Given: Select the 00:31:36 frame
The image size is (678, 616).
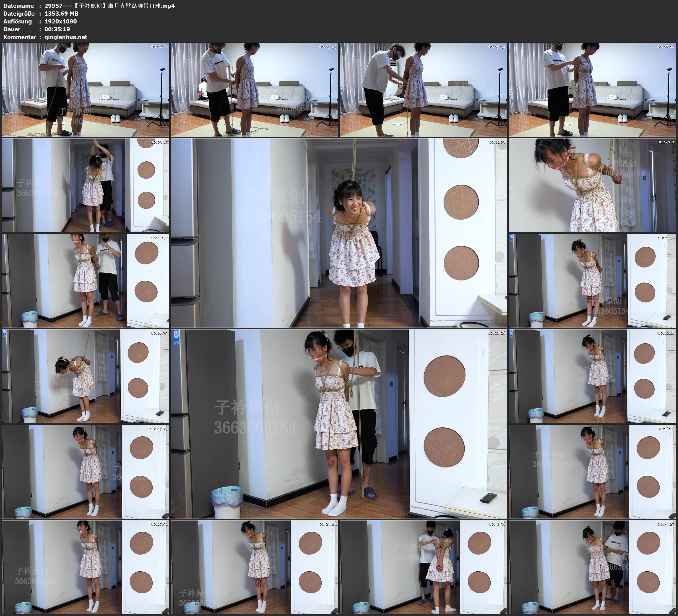Looking at the screenshot, I should coord(423,567).
